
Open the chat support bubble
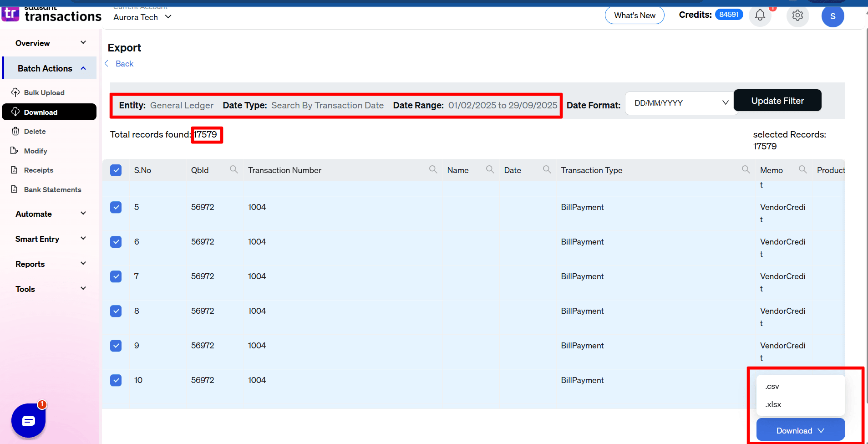(x=28, y=420)
